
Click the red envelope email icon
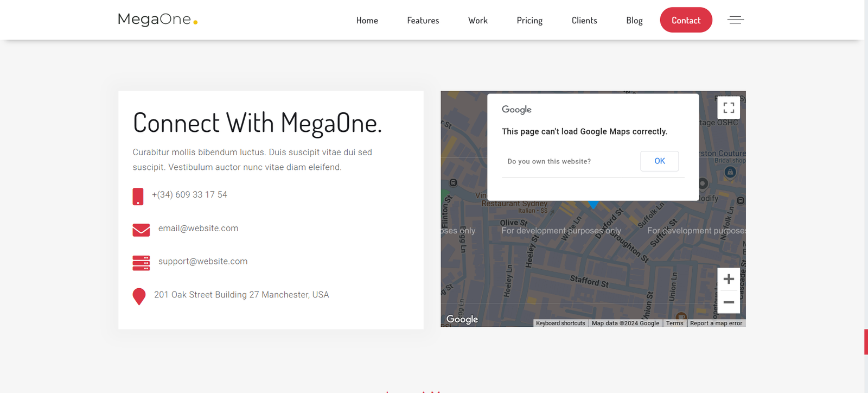[141, 230]
